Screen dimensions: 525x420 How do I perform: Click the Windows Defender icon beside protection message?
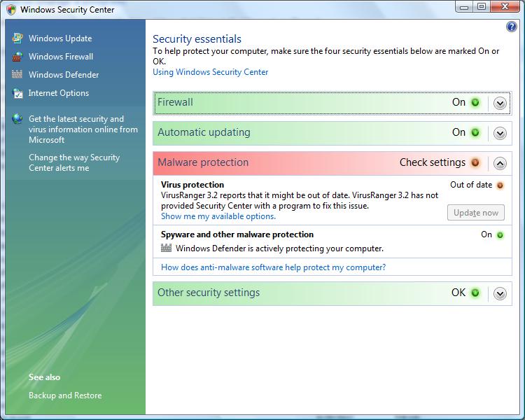pyautogui.click(x=166, y=248)
